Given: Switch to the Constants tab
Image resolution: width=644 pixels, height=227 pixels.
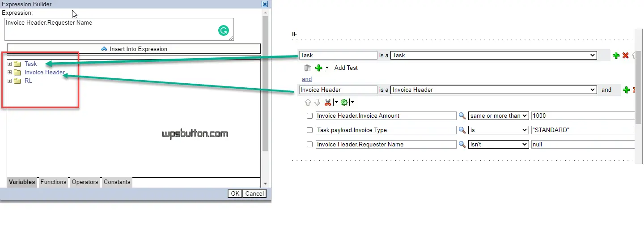Looking at the screenshot, I should (x=117, y=182).
